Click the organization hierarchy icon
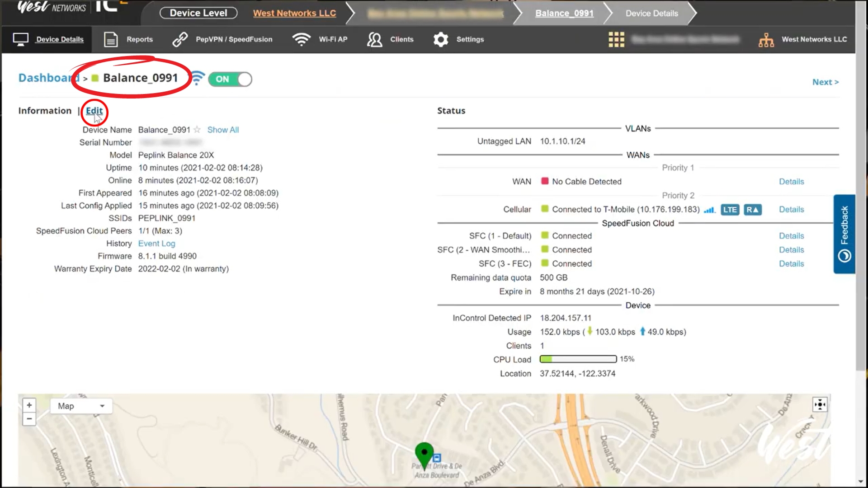The width and height of the screenshot is (868, 488). tap(766, 40)
